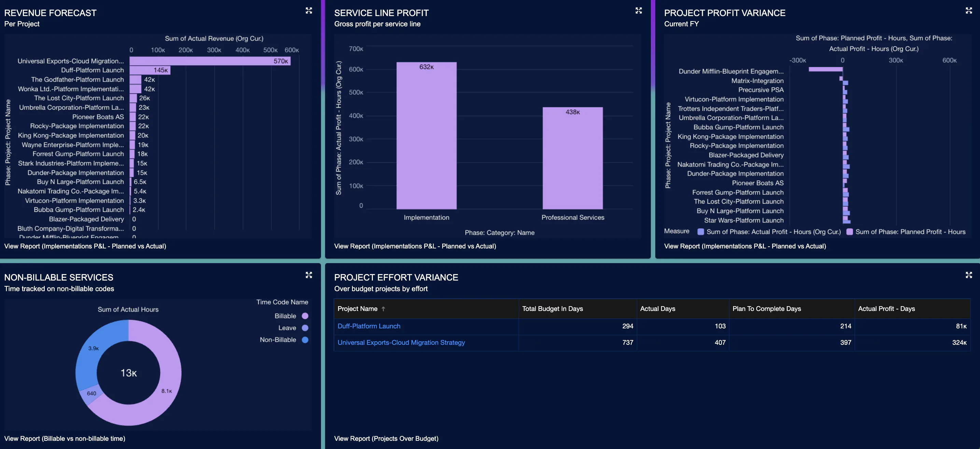Screen dimensions: 980x449
Task: Click The Godfather-Platform Launch label
Action: (78, 80)
